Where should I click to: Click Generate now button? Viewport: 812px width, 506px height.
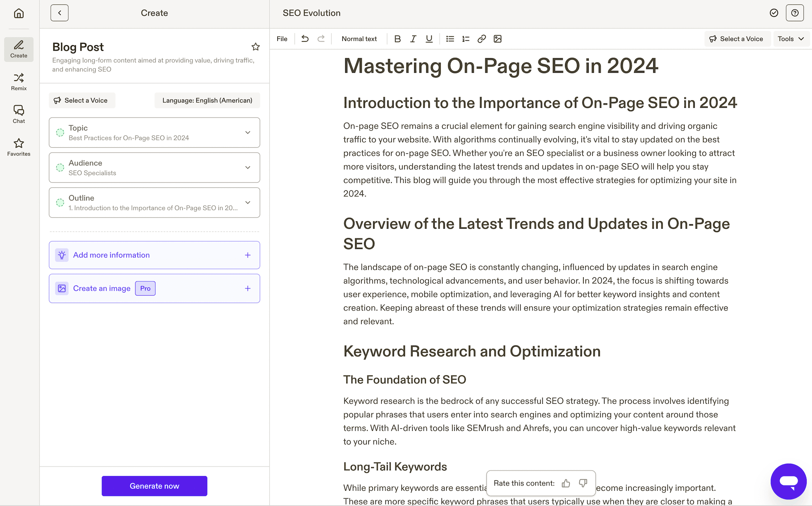click(x=155, y=485)
